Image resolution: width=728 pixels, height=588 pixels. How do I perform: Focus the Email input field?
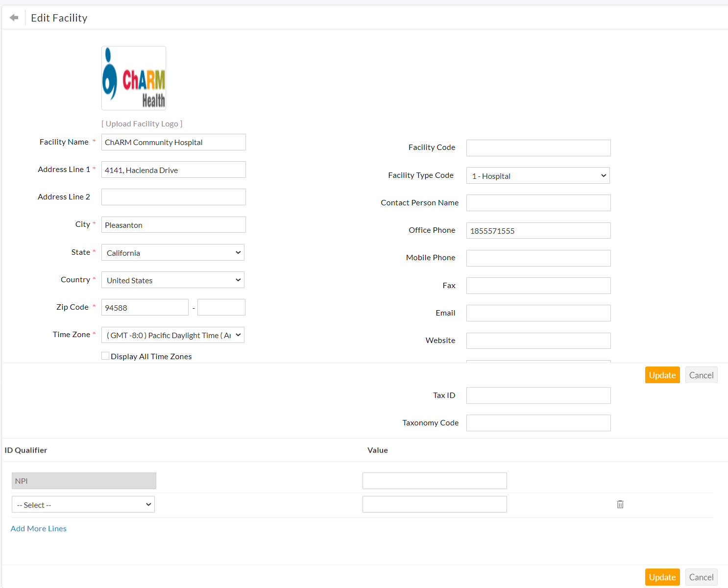coord(538,313)
